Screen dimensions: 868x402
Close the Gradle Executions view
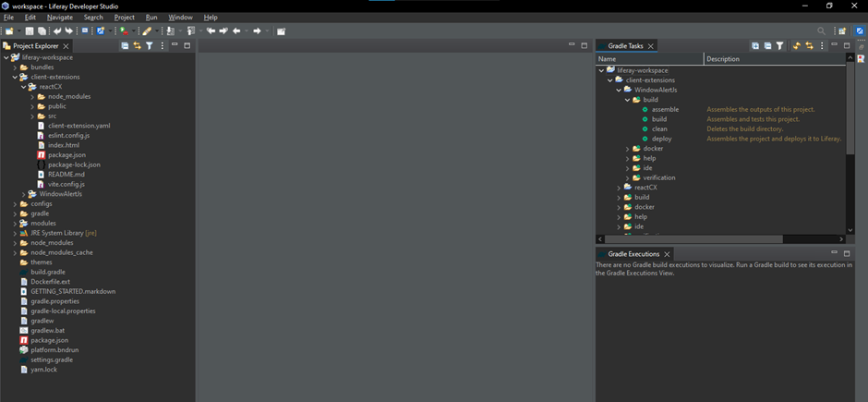pyautogui.click(x=667, y=254)
